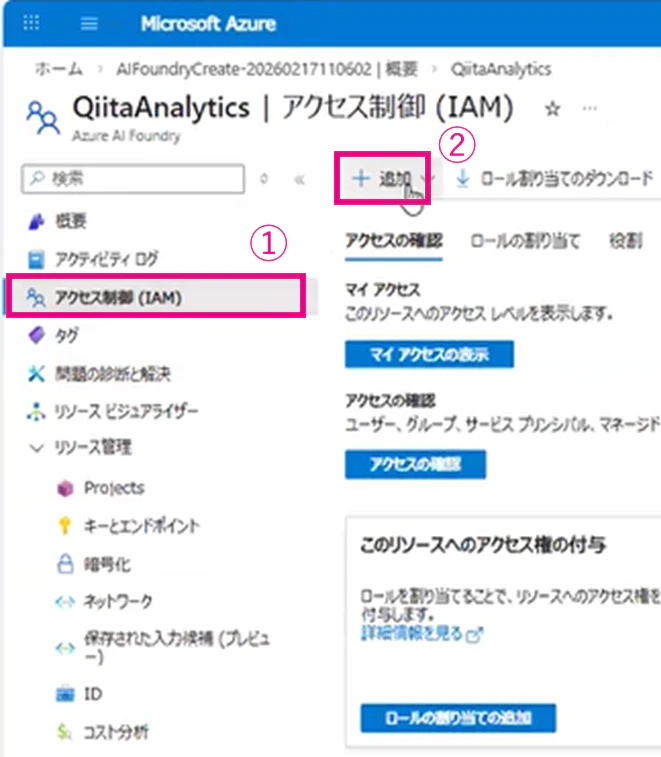
Task: Click the sidebar 検索 search field
Action: coord(133,179)
